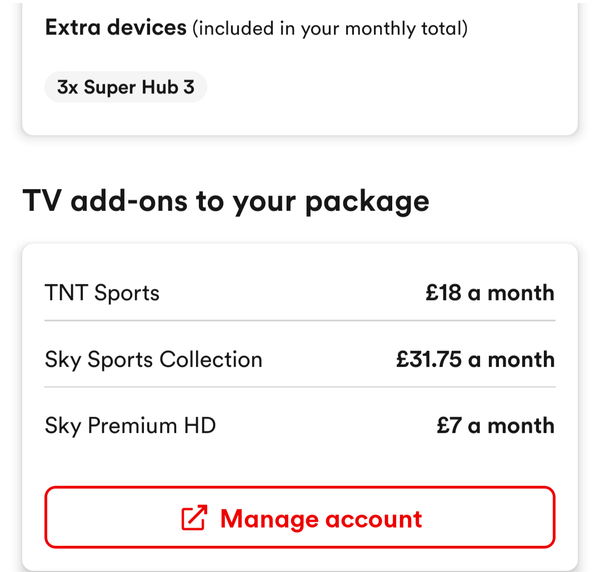This screenshot has height=572, width=600.
Task: Click the £31.75 a month price
Action: click(x=475, y=360)
